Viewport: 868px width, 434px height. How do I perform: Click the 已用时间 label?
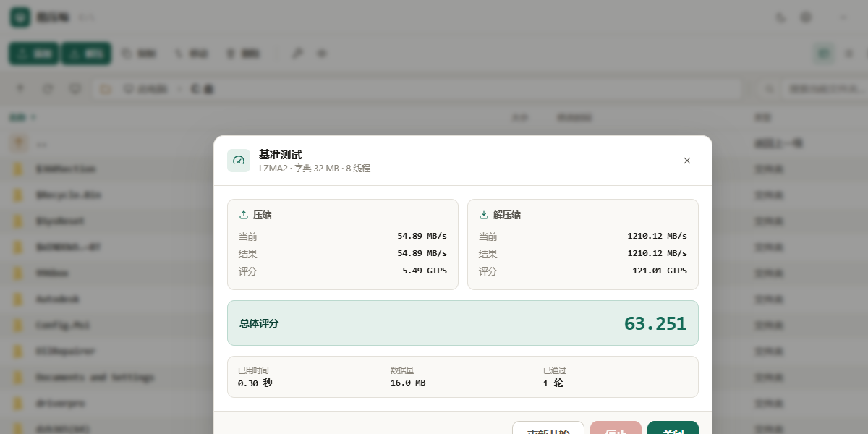(253, 370)
